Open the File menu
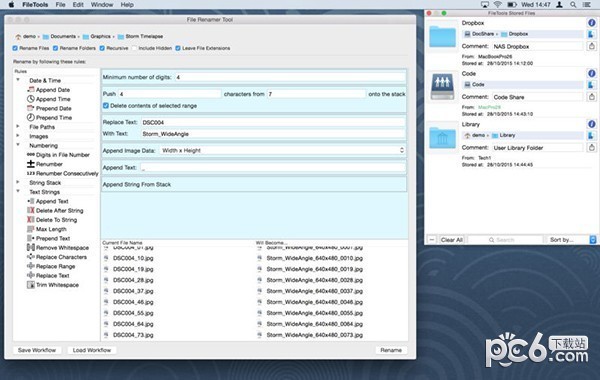The width and height of the screenshot is (600, 380). [x=60, y=5]
